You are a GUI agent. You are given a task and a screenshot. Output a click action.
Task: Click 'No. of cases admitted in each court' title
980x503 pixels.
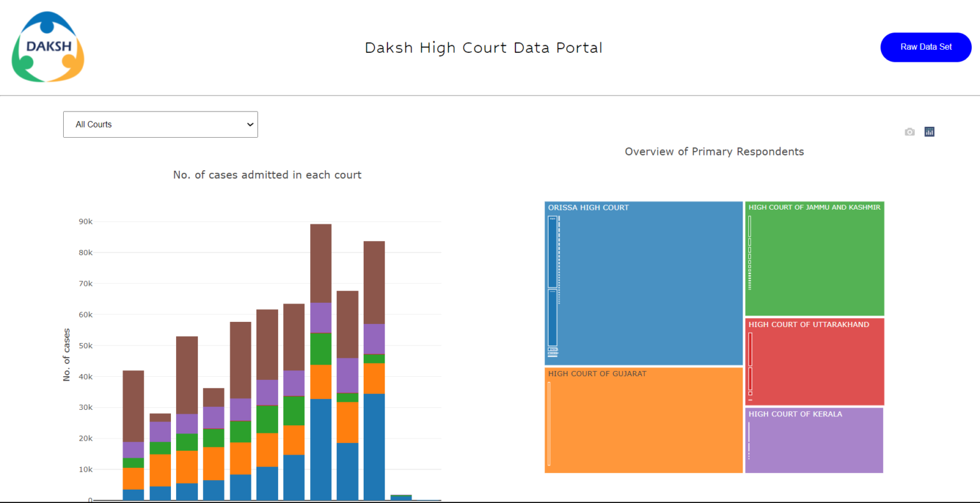coord(267,175)
